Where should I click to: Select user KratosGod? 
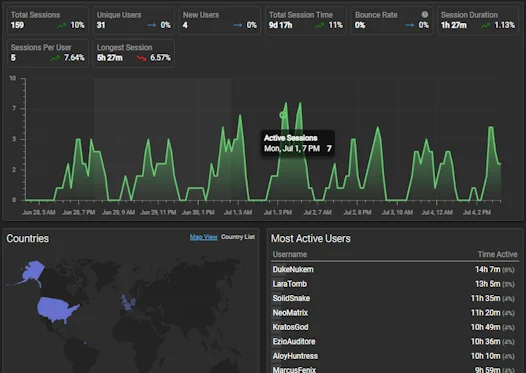click(290, 327)
